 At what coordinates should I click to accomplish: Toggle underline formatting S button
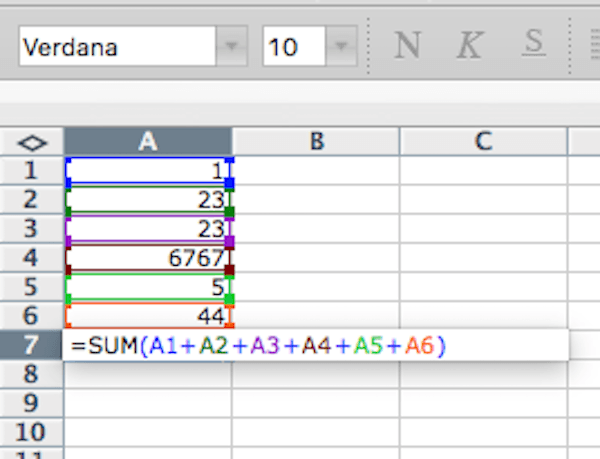click(x=534, y=46)
